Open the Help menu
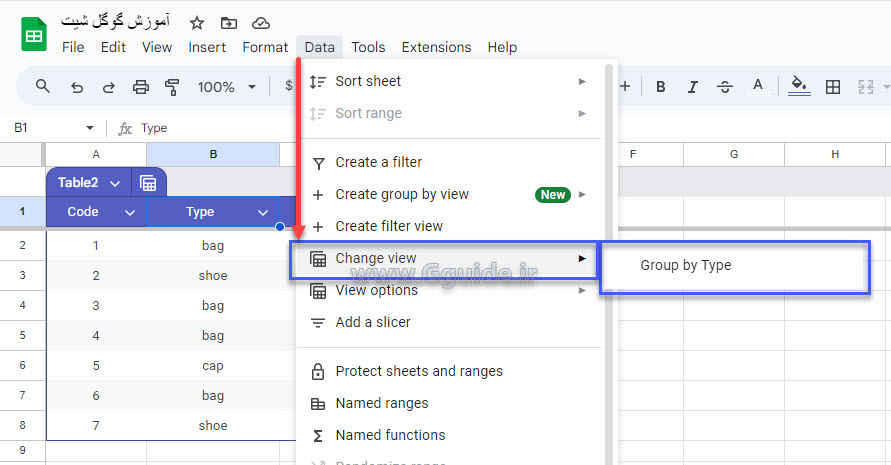This screenshot has width=891, height=465. pos(502,47)
